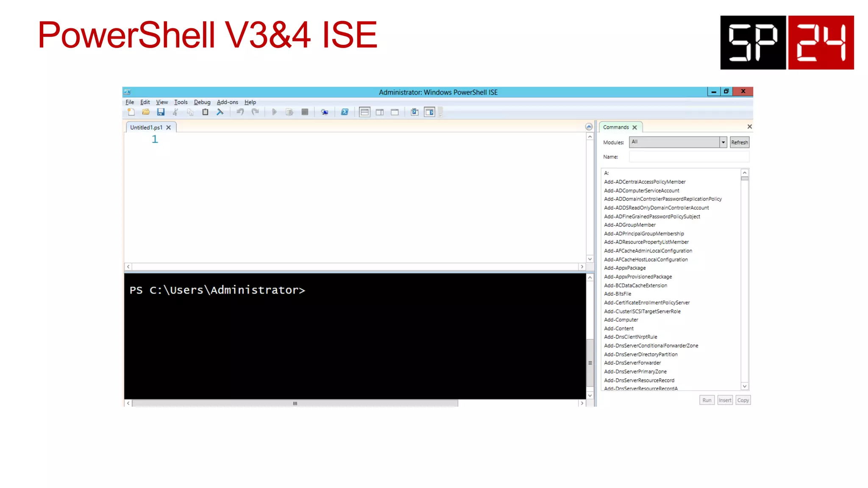Image resolution: width=868 pixels, height=488 pixels.
Task: Click the Stop Operation square icon
Action: pyautogui.click(x=305, y=112)
